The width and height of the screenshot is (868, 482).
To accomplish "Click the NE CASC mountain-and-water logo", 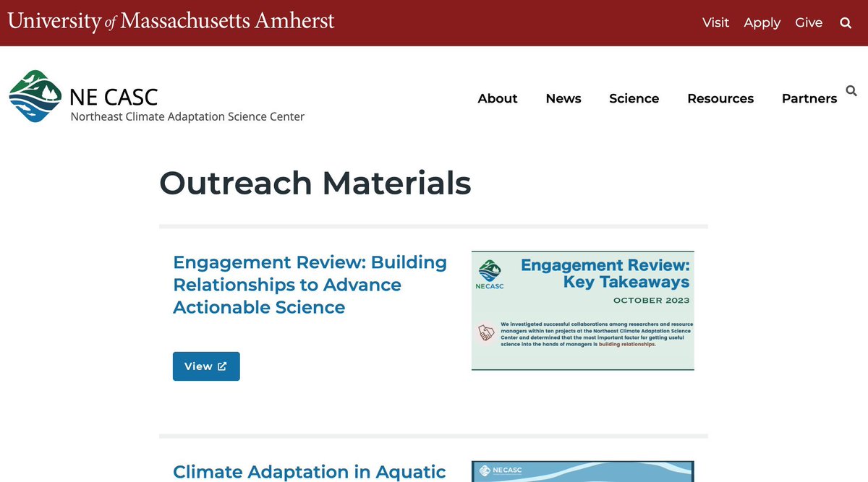I will [36, 96].
